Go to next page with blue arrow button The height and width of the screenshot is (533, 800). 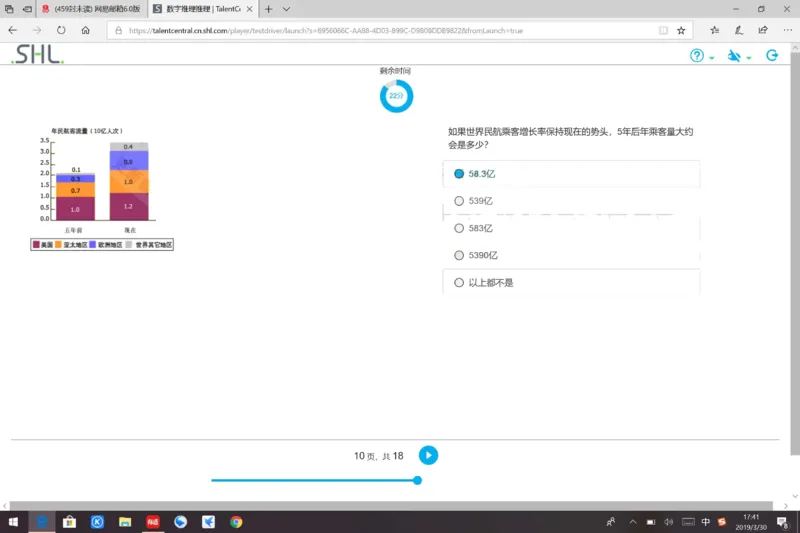[428, 455]
